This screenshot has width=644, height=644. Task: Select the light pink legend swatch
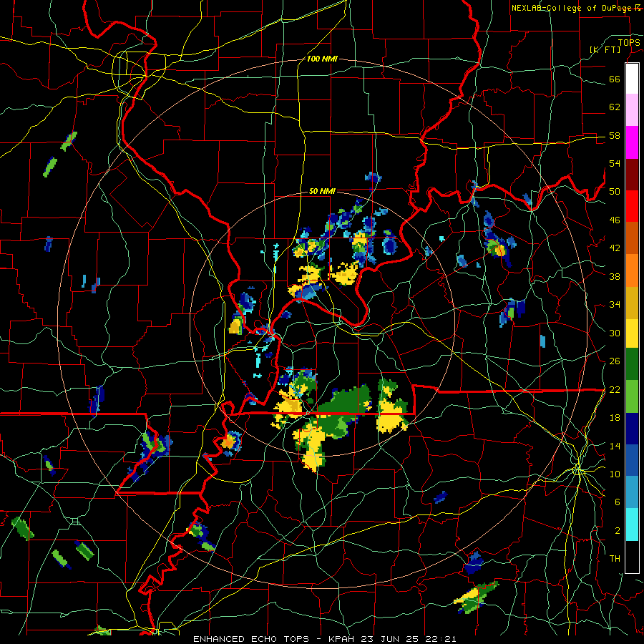pyautogui.click(x=632, y=110)
